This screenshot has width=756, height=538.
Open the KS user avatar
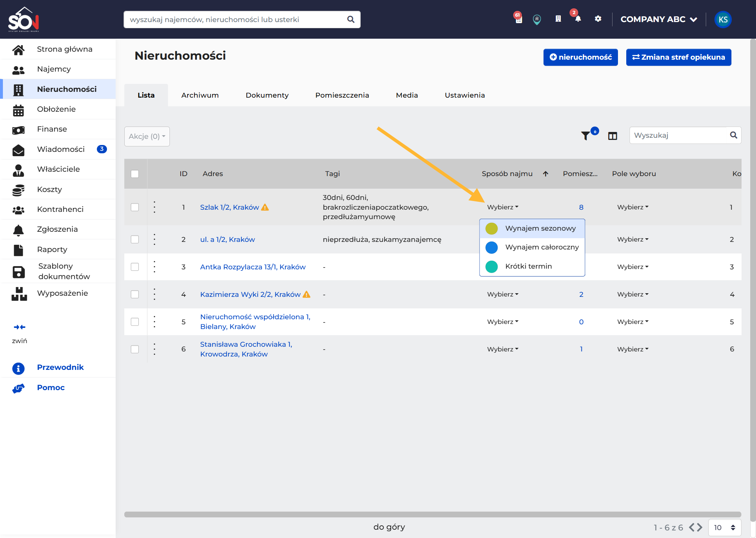[723, 20]
